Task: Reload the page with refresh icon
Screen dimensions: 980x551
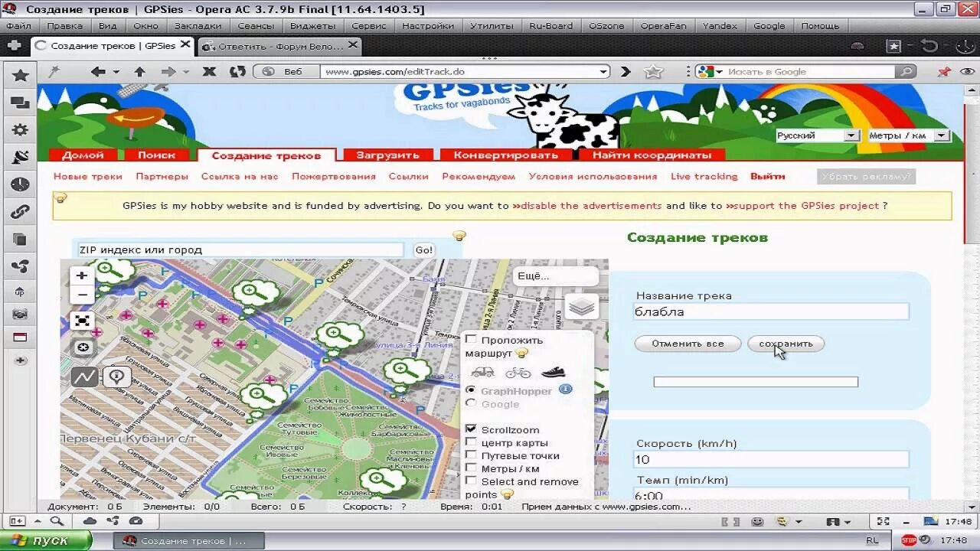Action: [x=238, y=71]
